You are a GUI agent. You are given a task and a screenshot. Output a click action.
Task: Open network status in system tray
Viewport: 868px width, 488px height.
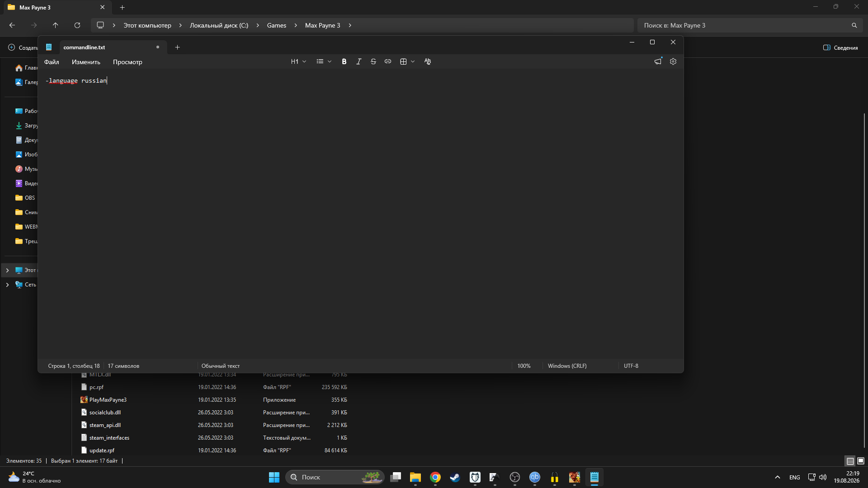(811, 477)
